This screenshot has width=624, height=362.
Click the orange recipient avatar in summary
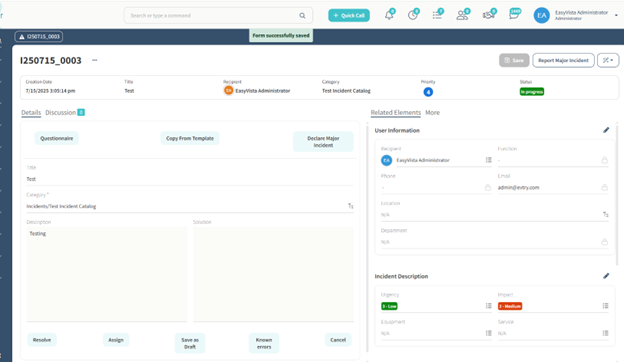click(228, 91)
